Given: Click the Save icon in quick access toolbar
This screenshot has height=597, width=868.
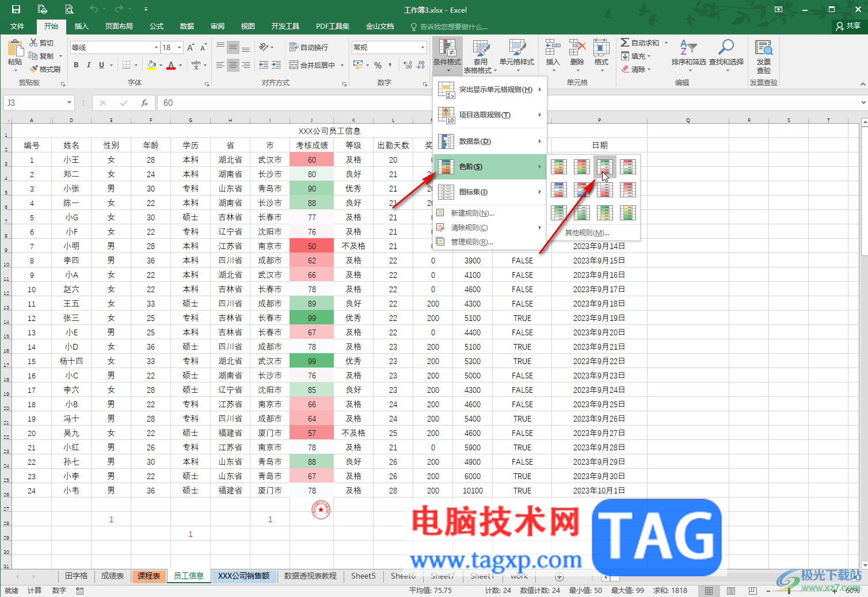Looking at the screenshot, I should (16, 9).
